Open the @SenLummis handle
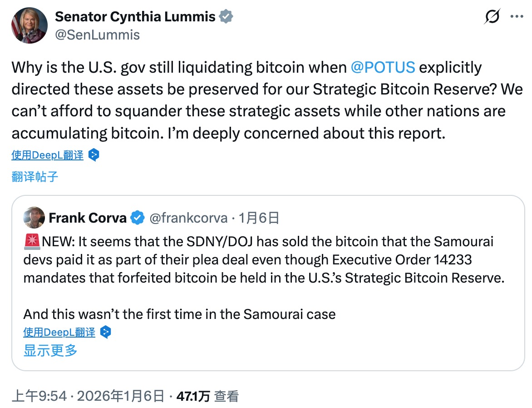 [97, 35]
